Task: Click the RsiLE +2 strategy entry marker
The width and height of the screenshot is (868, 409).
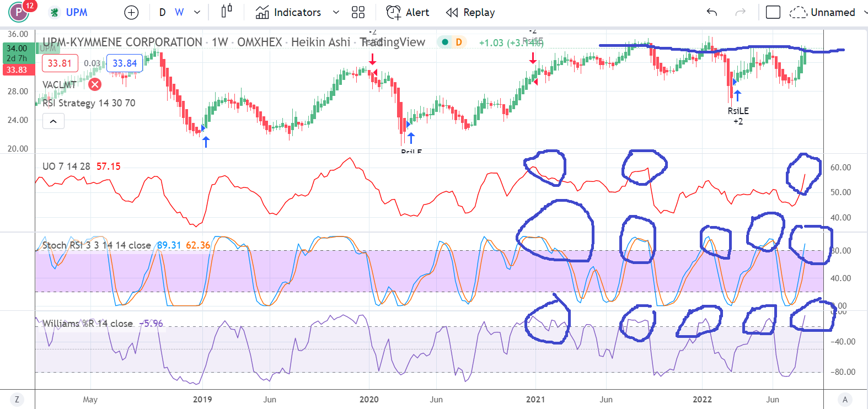Action: tap(738, 116)
